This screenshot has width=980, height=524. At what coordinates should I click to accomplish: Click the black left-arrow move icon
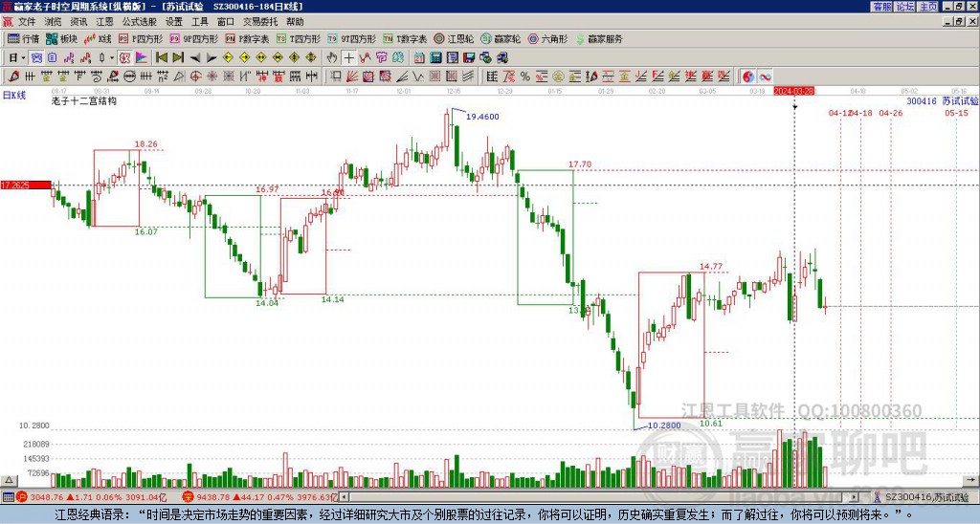(194, 58)
